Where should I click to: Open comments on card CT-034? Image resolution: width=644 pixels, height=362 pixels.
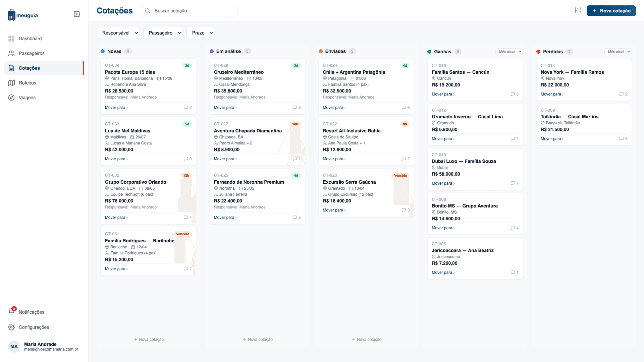click(187, 108)
